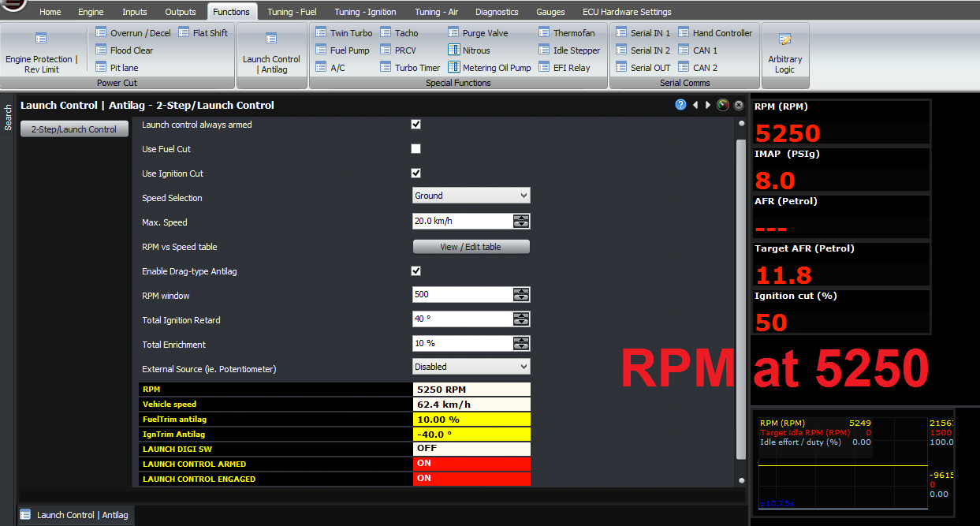
Task: Click RPM window 500 input field
Action: pyautogui.click(x=463, y=295)
